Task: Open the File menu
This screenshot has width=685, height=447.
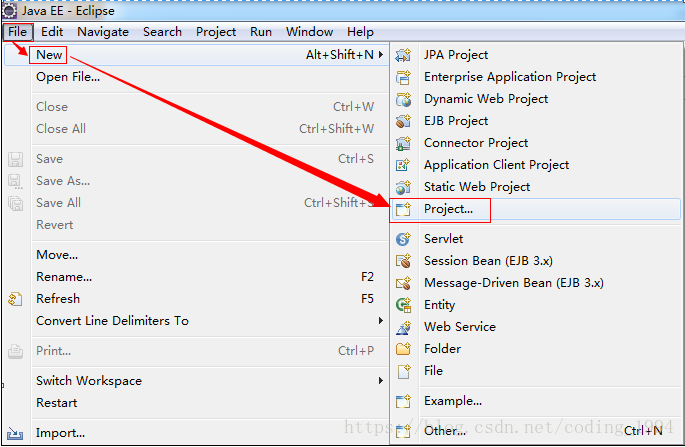Action: tap(17, 32)
